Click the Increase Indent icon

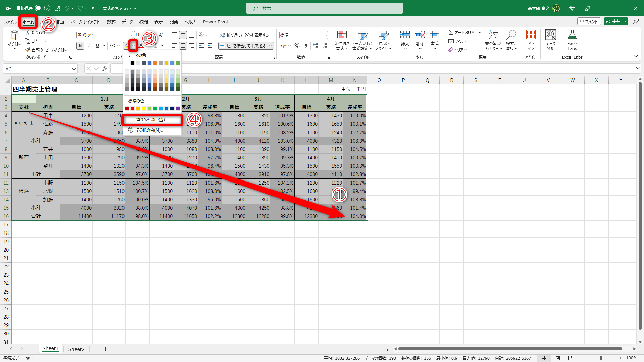click(210, 46)
